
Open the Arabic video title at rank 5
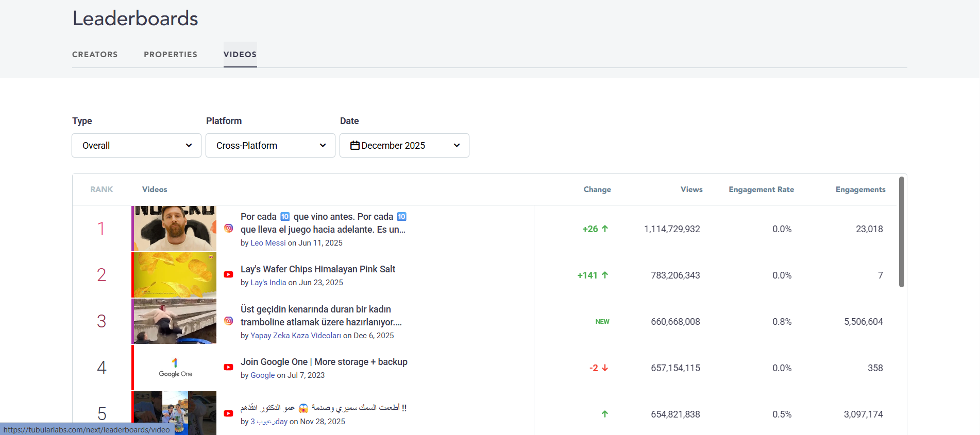pyautogui.click(x=324, y=408)
